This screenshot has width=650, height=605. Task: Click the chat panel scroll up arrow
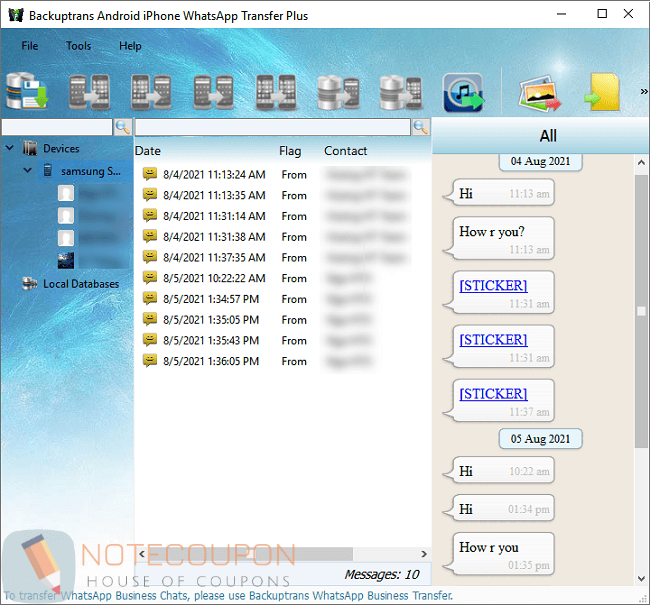coord(641,163)
